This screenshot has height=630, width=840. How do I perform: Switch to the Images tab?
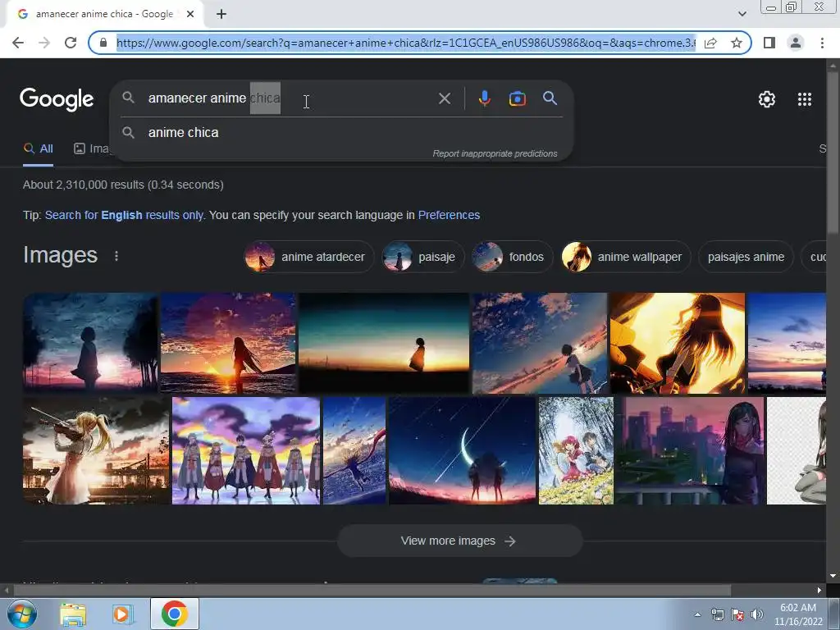coord(92,149)
